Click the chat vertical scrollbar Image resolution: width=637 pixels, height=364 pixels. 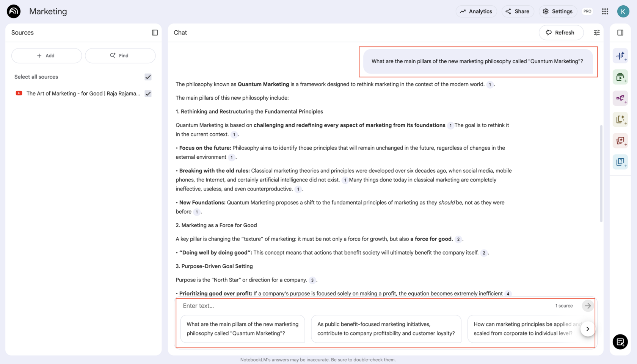601,173
